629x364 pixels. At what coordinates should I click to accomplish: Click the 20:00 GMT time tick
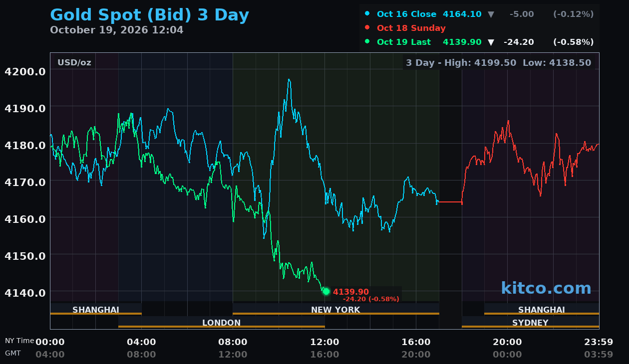(416, 355)
